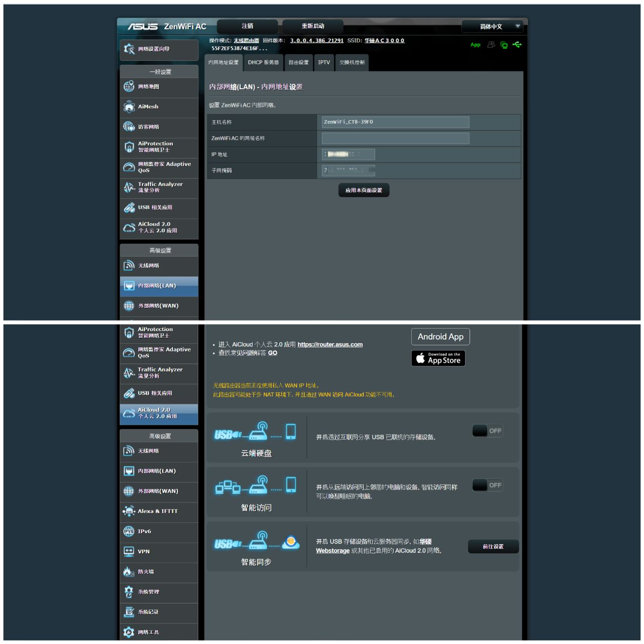Click the IP 地址 input field

(348, 154)
